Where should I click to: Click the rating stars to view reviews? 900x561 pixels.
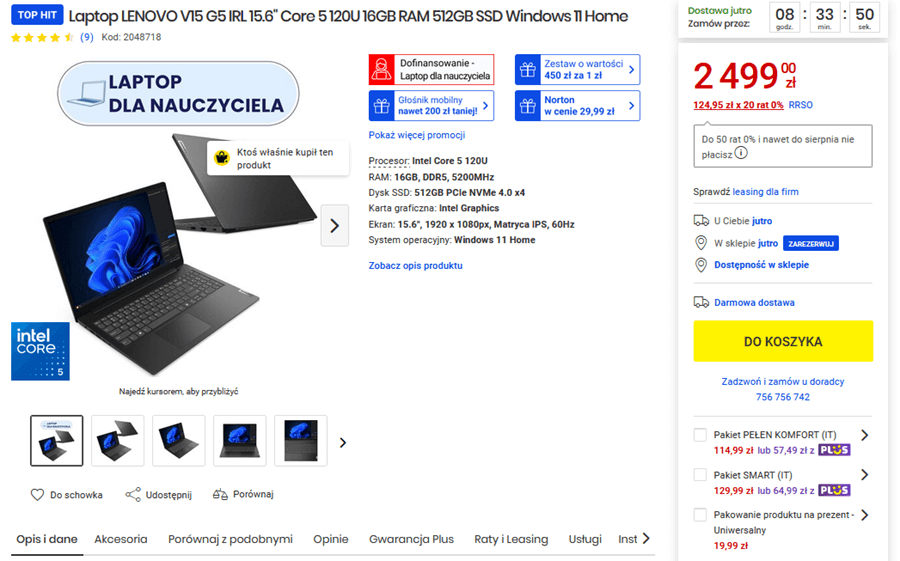click(42, 37)
